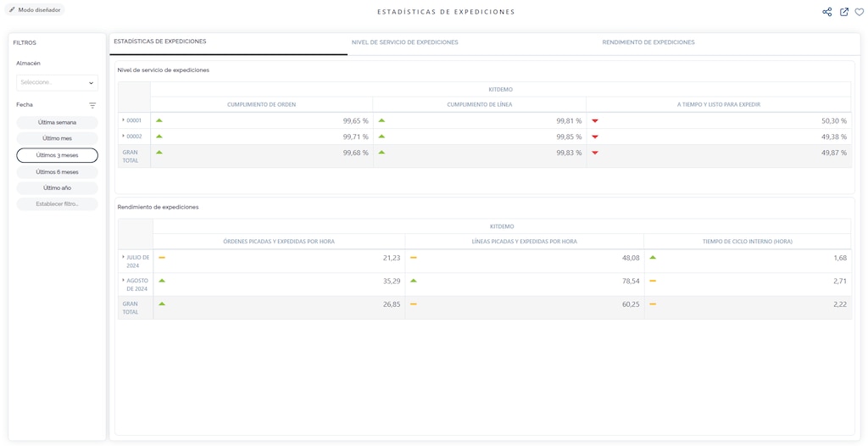868x446 pixels.
Task: Switch to Nivel de servicio de expediciones tab
Action: click(x=404, y=42)
